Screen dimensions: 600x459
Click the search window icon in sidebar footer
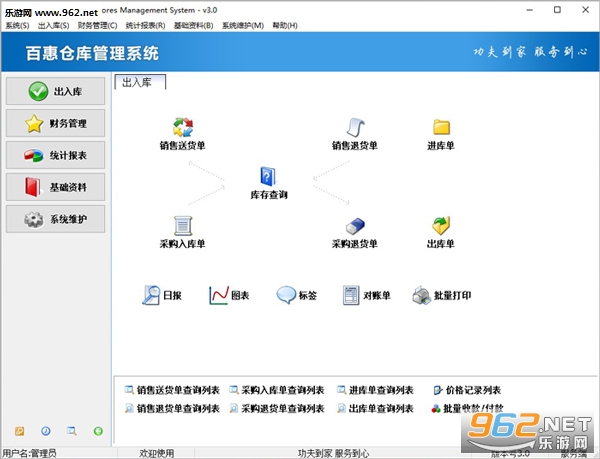(x=72, y=431)
